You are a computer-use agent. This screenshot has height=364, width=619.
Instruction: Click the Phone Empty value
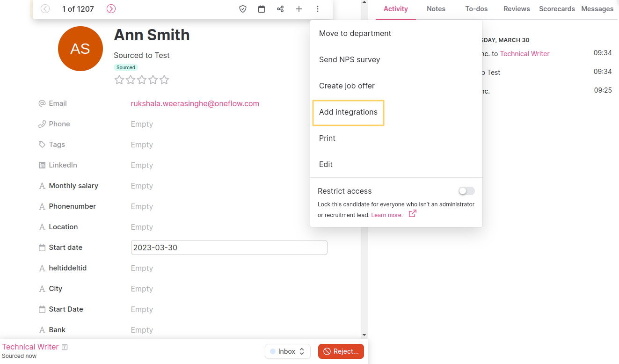[142, 124]
